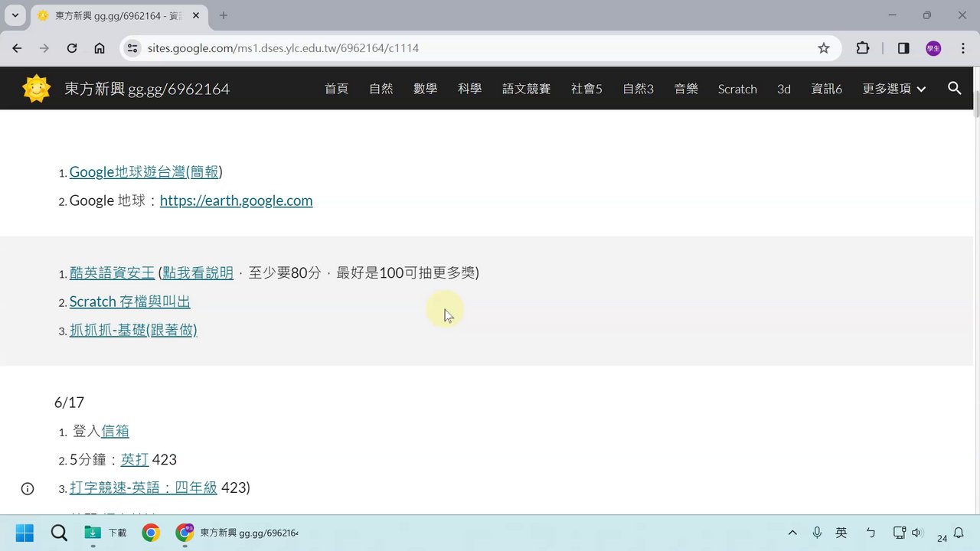Screen dimensions: 980x551
Task: Click the 6/17 date heading
Action: coord(69,403)
